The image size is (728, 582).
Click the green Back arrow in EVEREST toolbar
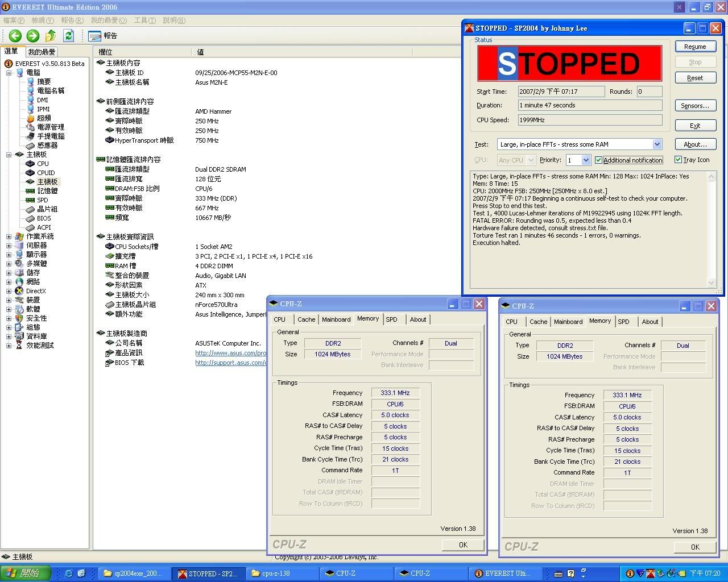tap(15, 36)
